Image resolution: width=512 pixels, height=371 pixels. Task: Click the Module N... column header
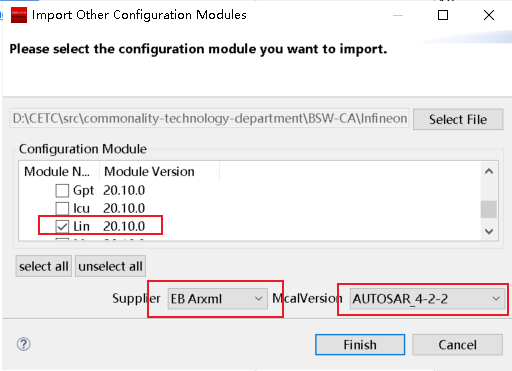[59, 171]
